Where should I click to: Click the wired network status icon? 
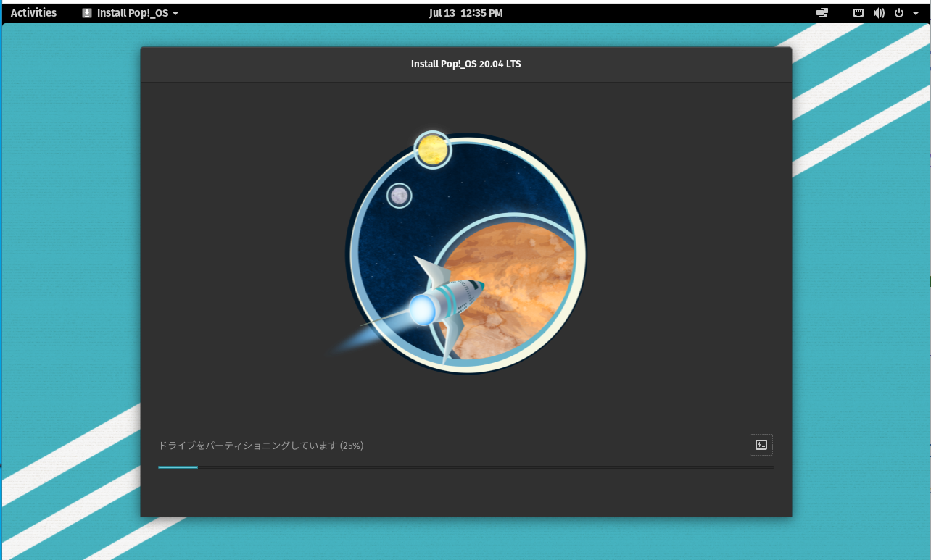858,13
